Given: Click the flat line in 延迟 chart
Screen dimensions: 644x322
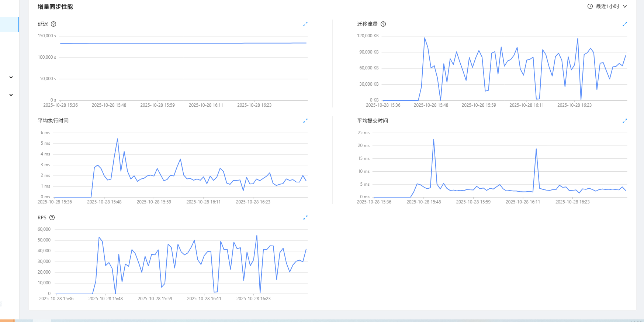Looking at the screenshot, I should pyautogui.click(x=183, y=43).
